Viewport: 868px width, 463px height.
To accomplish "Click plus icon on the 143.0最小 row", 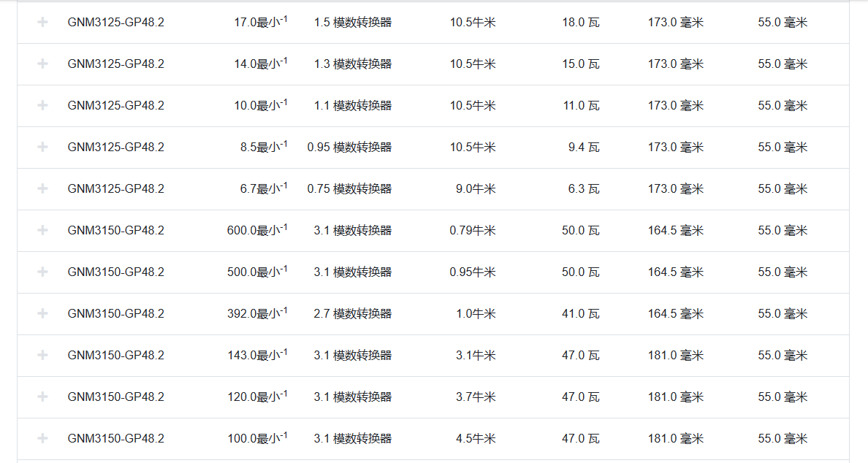I will 42,355.
